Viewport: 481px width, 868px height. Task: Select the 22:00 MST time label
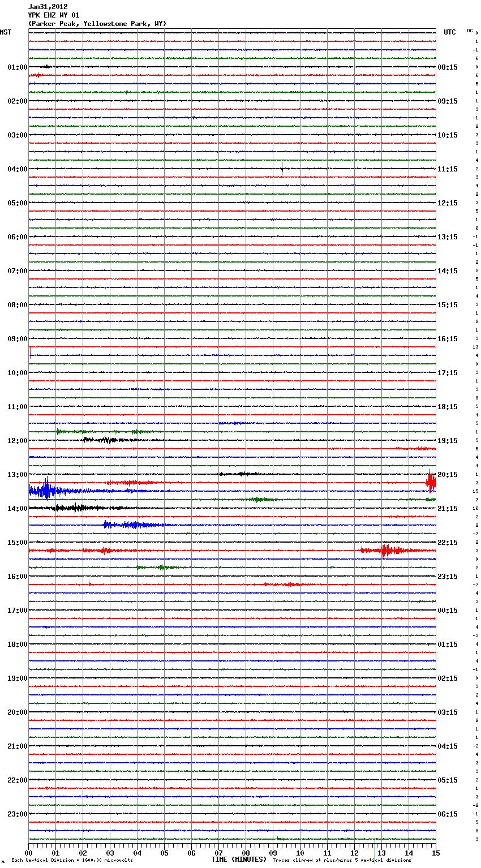(18, 780)
